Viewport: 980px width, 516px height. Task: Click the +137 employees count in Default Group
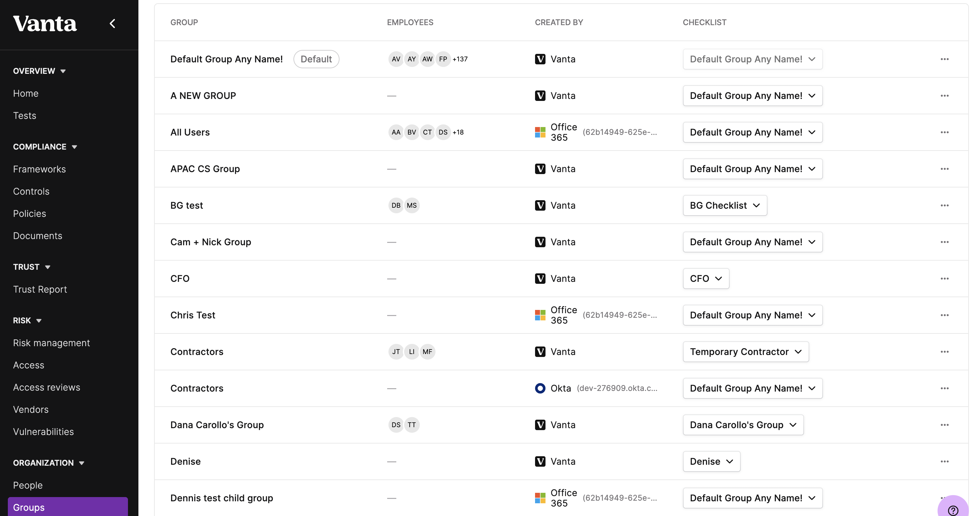tap(460, 59)
